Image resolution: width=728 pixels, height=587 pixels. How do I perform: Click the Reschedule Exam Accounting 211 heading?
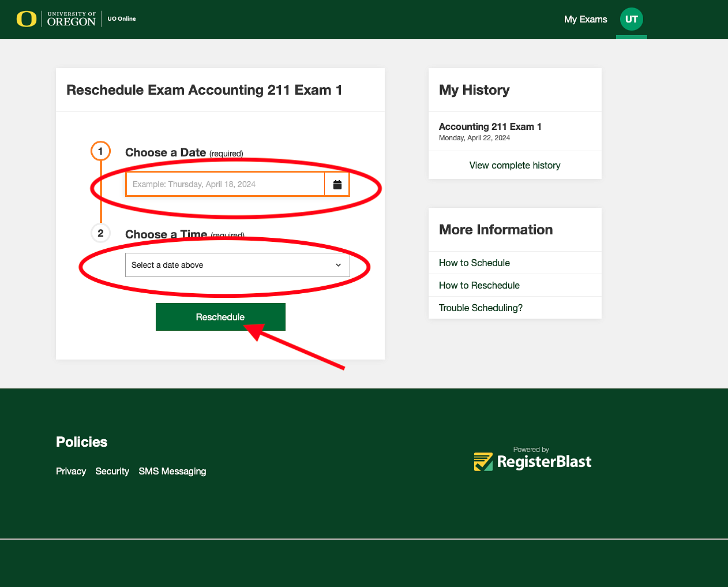pyautogui.click(x=204, y=90)
